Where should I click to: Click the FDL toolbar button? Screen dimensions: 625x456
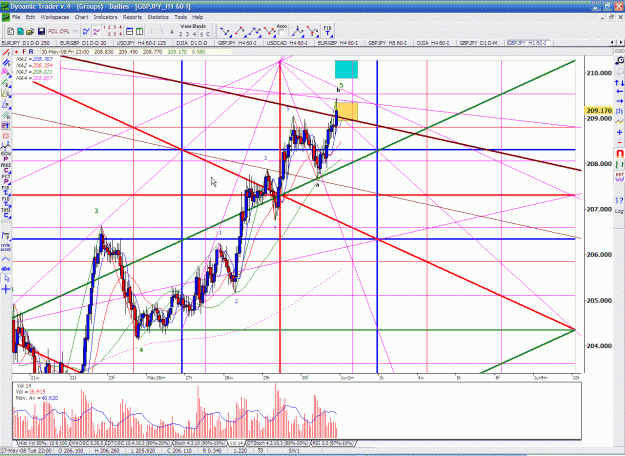[53, 31]
